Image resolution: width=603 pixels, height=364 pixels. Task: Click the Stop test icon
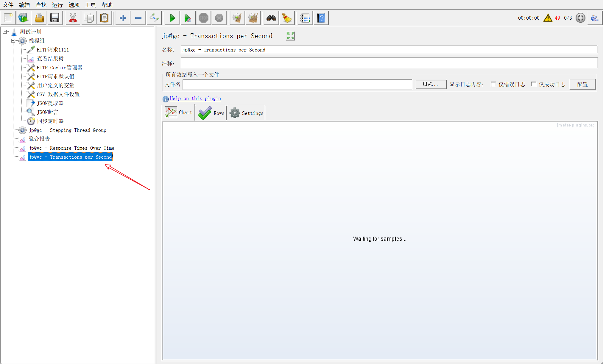(204, 18)
